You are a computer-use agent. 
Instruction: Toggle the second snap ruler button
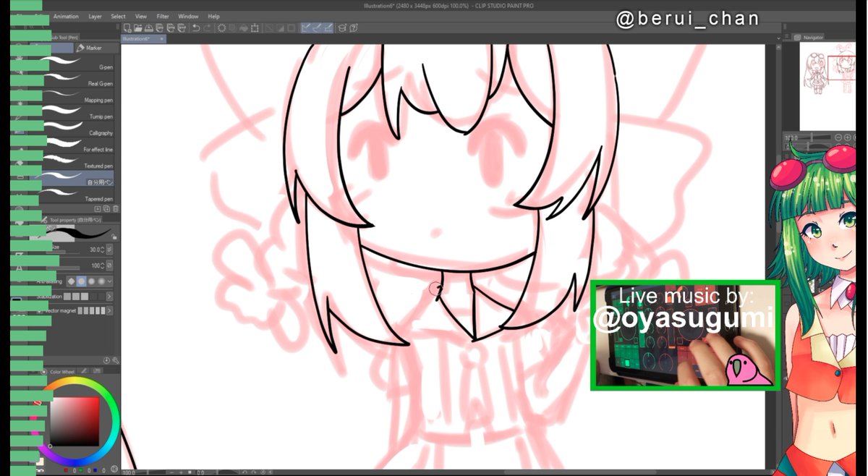click(x=318, y=28)
